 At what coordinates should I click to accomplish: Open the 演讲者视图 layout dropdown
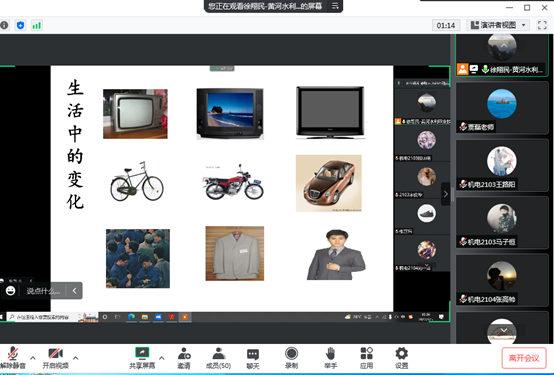coord(498,25)
